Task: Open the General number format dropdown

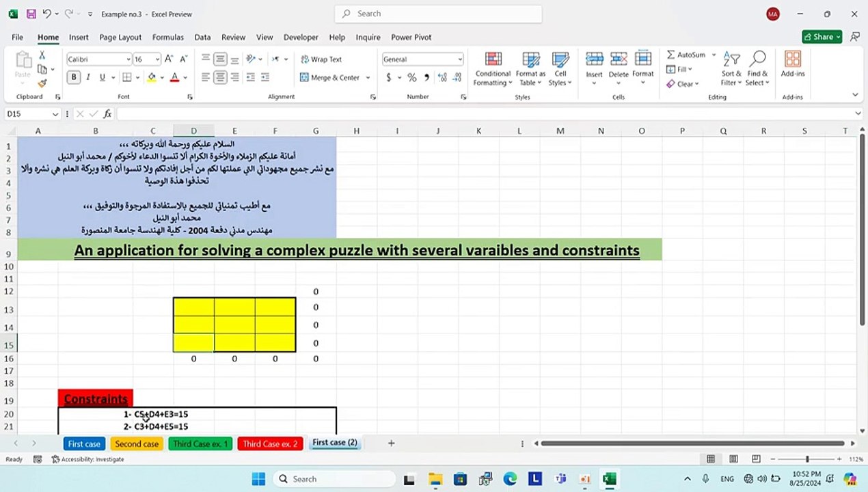Action: point(460,59)
